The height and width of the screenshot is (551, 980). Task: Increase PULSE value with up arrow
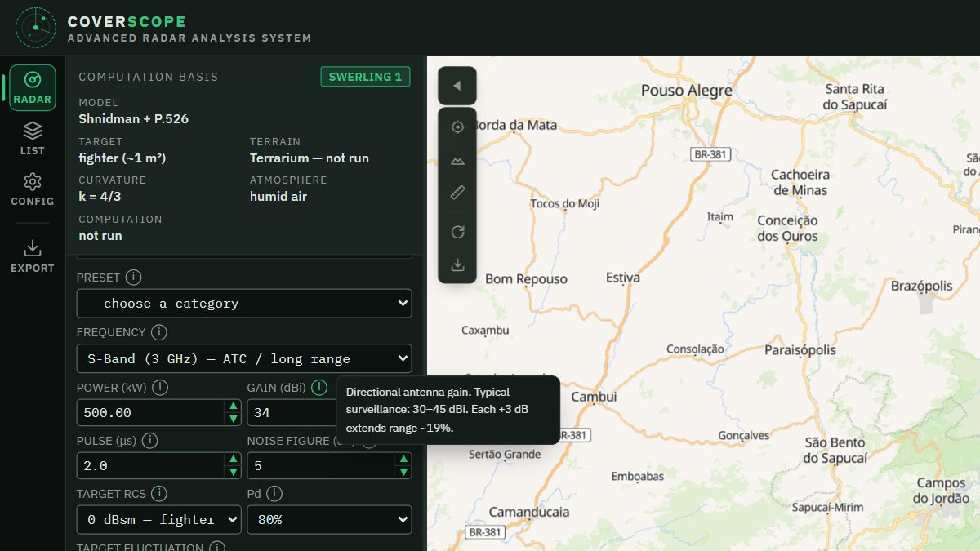(234, 460)
